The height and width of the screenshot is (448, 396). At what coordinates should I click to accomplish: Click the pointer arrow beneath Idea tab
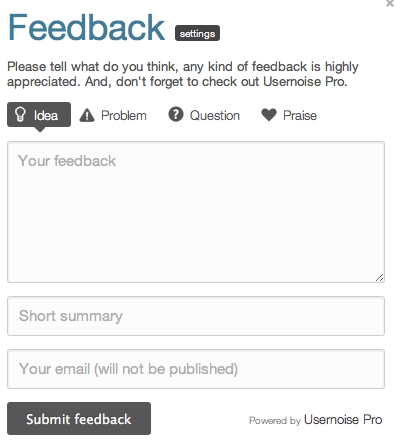point(40,129)
